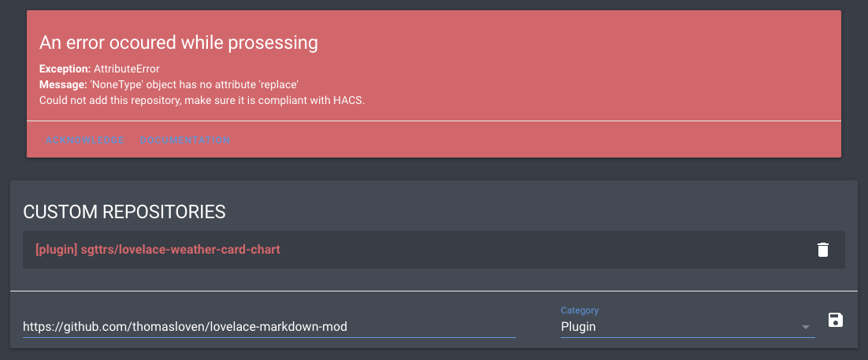The image size is (868, 360).
Task: Open the Documentation link in error card
Action: [185, 140]
